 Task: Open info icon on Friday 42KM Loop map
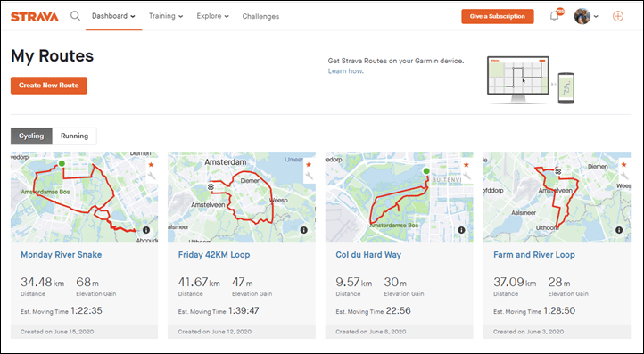(x=303, y=230)
